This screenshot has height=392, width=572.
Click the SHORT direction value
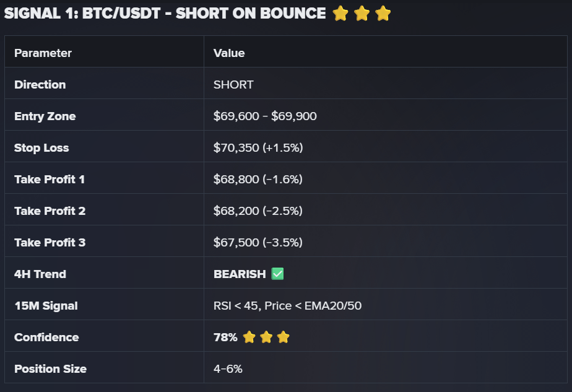(x=233, y=85)
